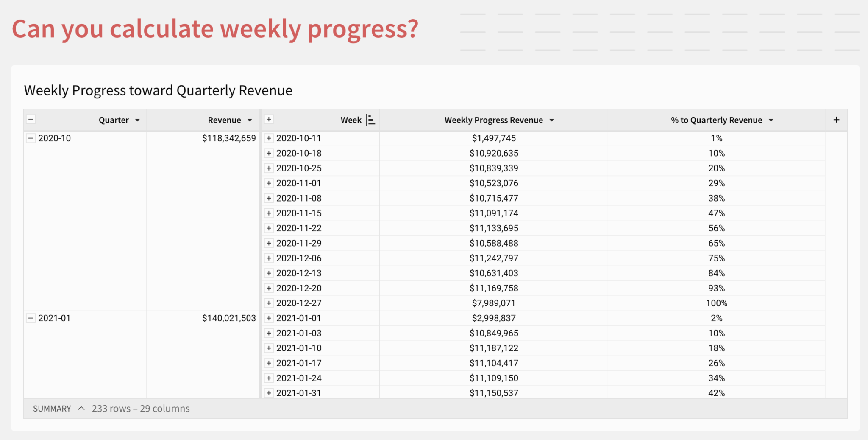Open the Weekly Progress Revenue dropdown

(x=552, y=120)
